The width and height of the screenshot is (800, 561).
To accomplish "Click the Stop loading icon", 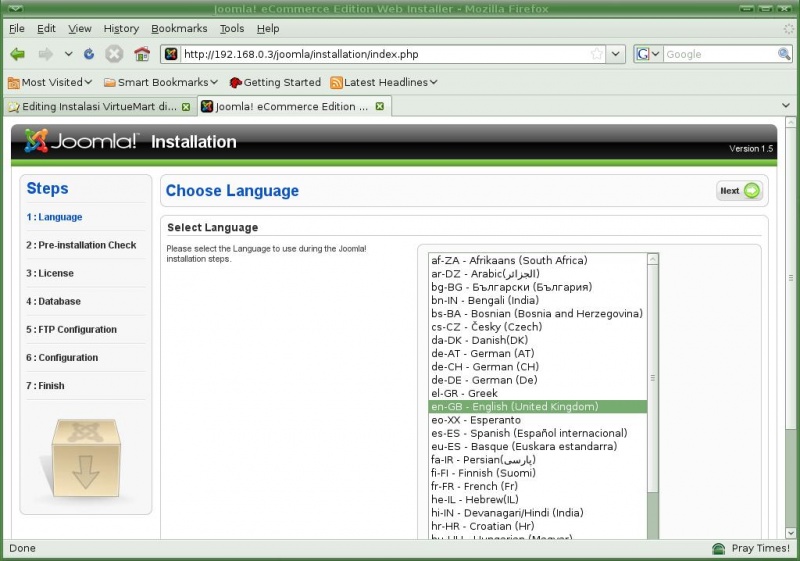I will 114,54.
